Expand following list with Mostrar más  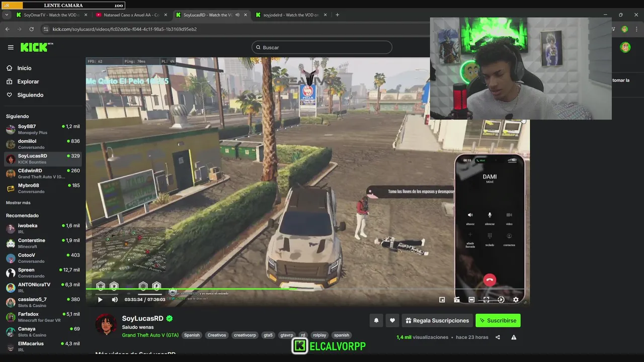18,203
